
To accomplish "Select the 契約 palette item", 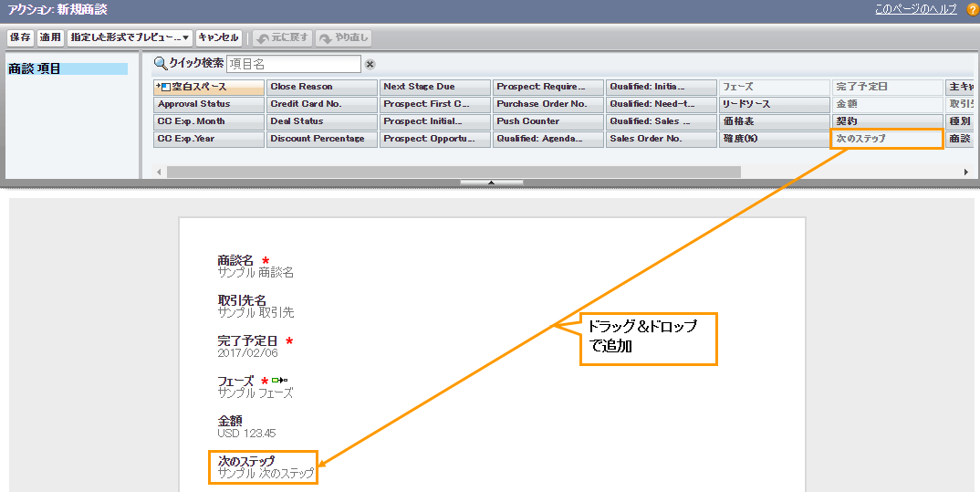I will tap(888, 122).
